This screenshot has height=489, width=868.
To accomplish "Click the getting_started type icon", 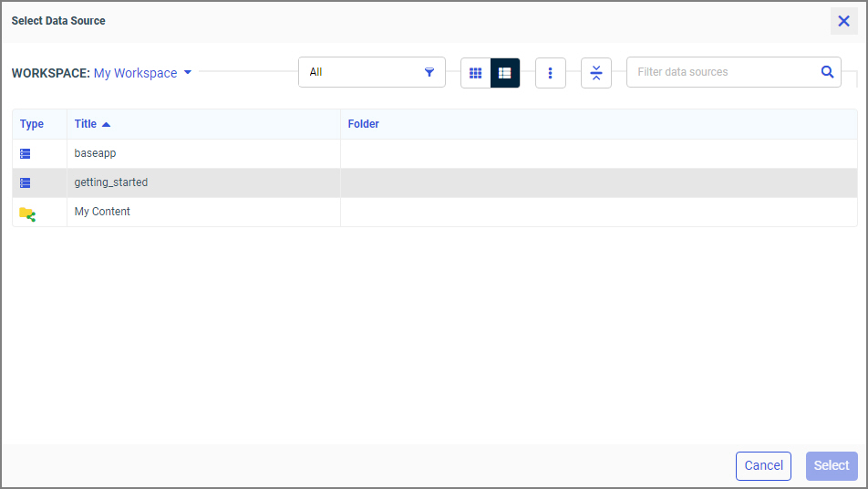I will coord(25,182).
